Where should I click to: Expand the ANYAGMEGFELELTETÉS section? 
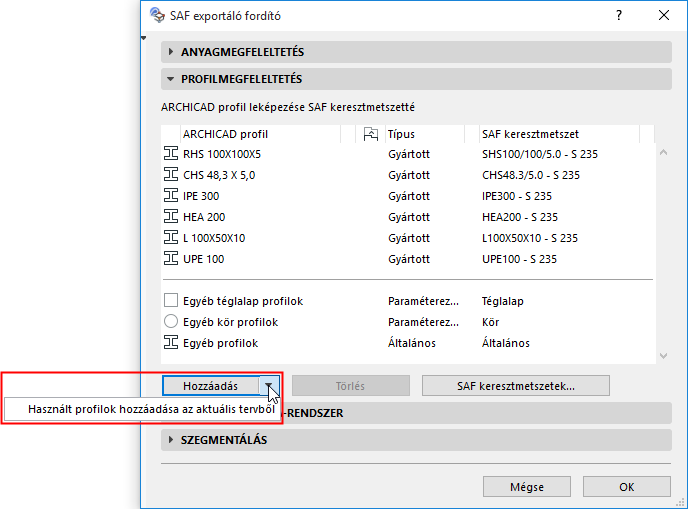[x=171, y=52]
